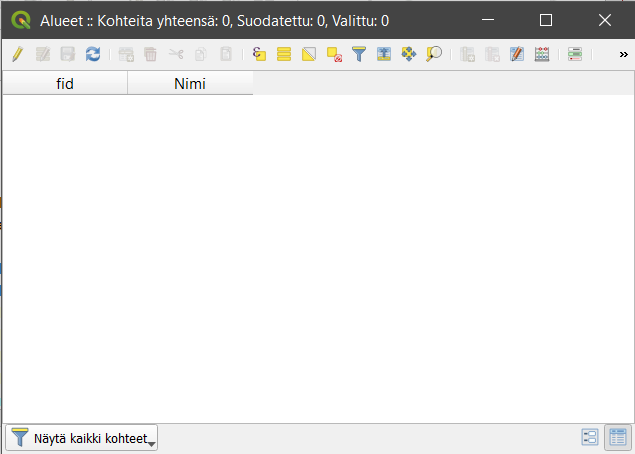Expand the toolbar overflow chevron
This screenshot has width=635, height=454.
click(x=623, y=54)
